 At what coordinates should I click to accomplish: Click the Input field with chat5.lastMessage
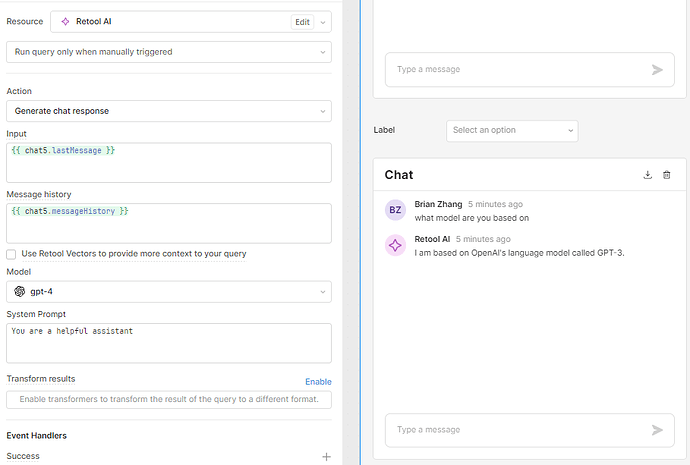point(169,162)
